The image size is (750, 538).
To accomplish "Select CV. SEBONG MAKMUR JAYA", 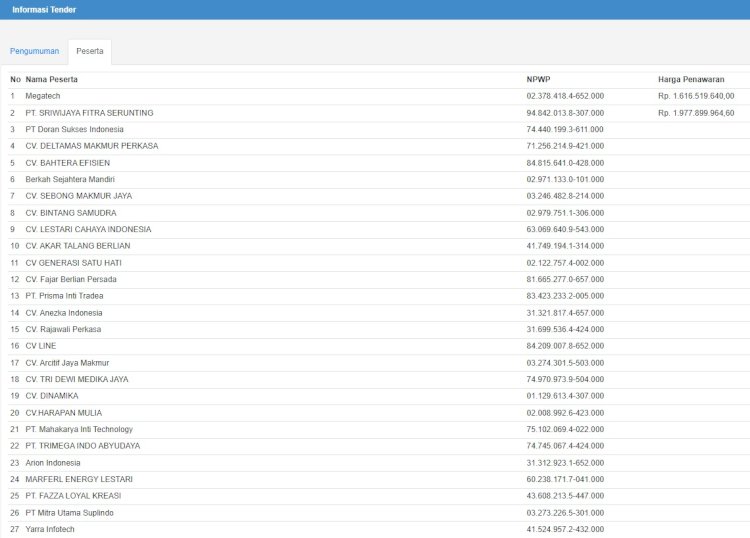I will click(78, 196).
